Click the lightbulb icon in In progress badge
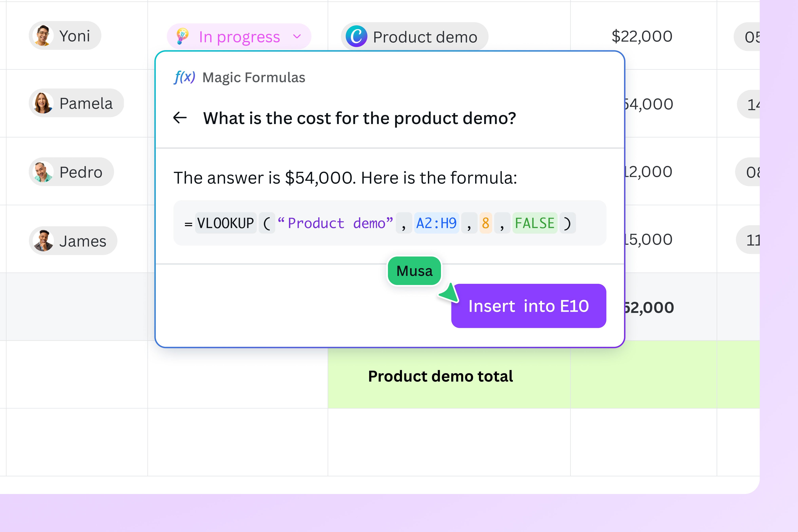Screen dimensions: 798x532 pyautogui.click(x=182, y=37)
